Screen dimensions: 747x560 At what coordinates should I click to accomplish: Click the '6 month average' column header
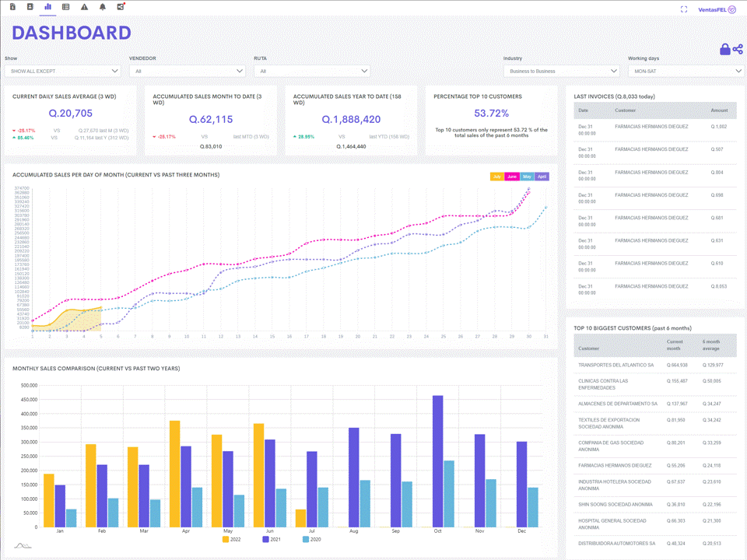pyautogui.click(x=710, y=345)
